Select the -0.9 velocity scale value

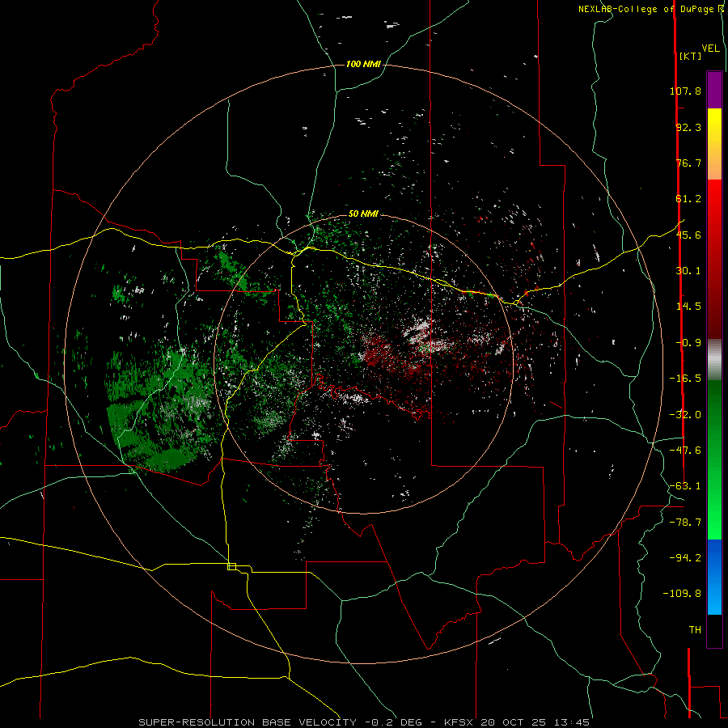tap(688, 343)
